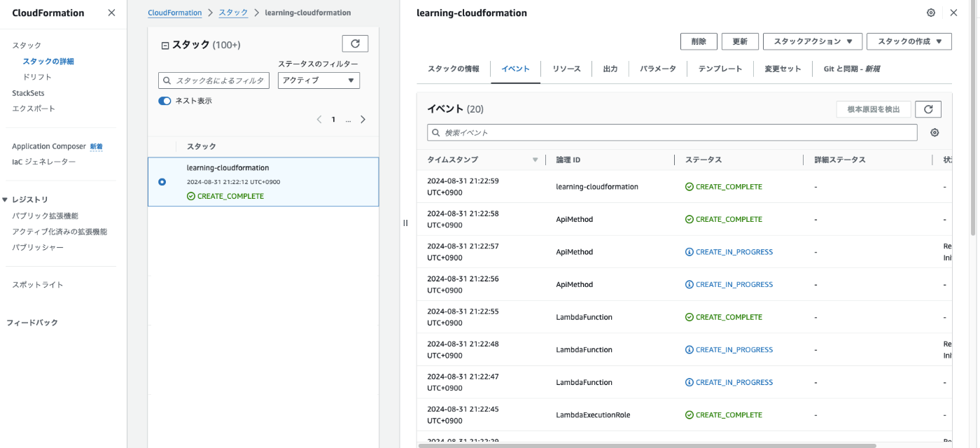This screenshot has height=448, width=980.
Task: Click CREATE_IN_PROGRESS status at 21:22:57
Action: [x=729, y=252]
